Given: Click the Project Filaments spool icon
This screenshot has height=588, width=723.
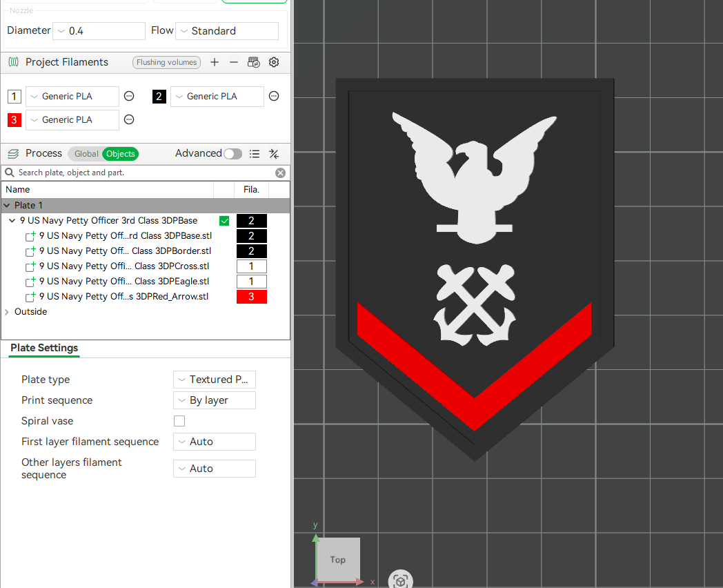Looking at the screenshot, I should pos(13,62).
